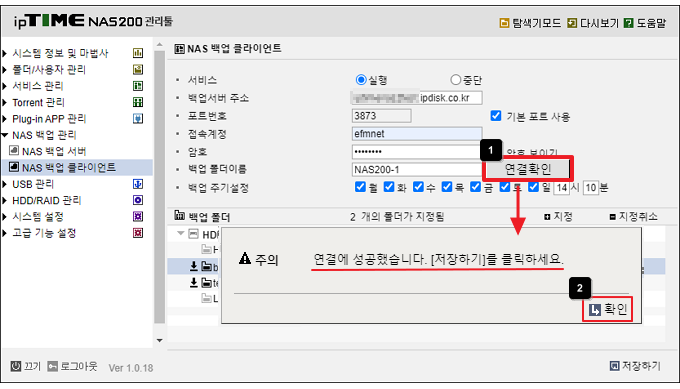Click the 지정취소 cancel assignment link
The image size is (680, 389).
638,216
